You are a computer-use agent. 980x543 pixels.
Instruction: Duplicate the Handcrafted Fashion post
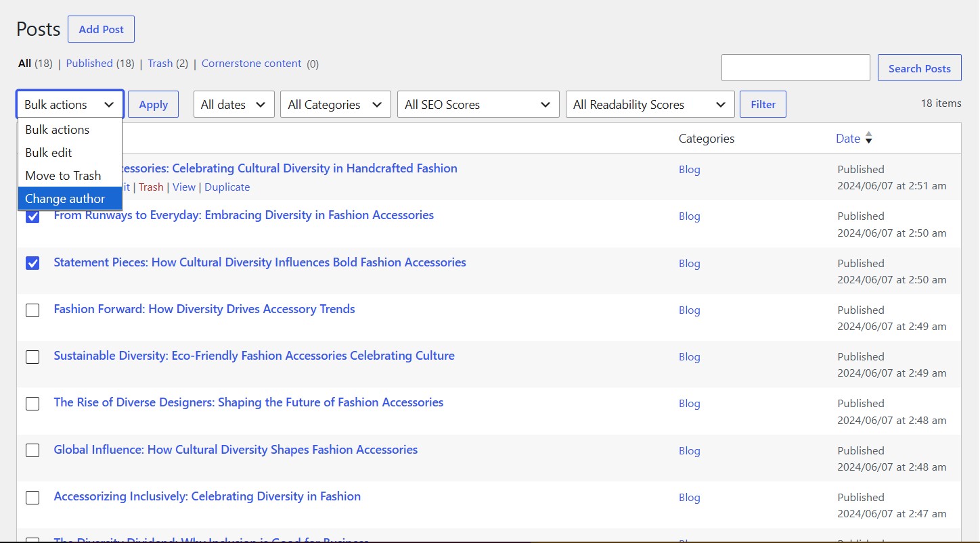[227, 187]
